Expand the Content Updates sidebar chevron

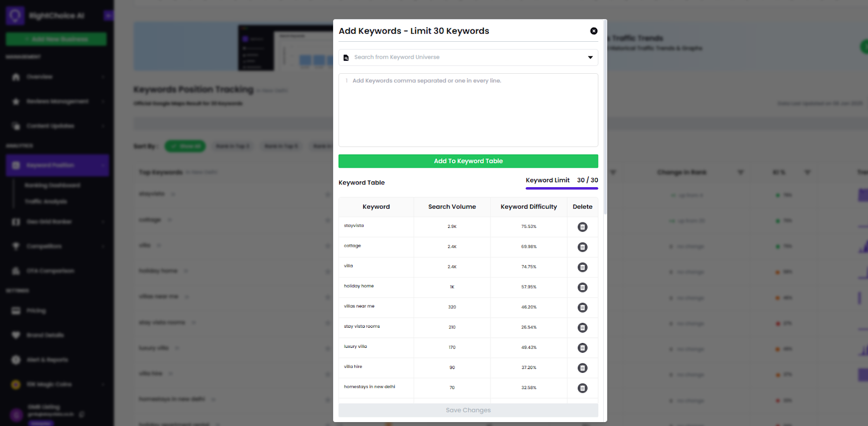tap(103, 126)
